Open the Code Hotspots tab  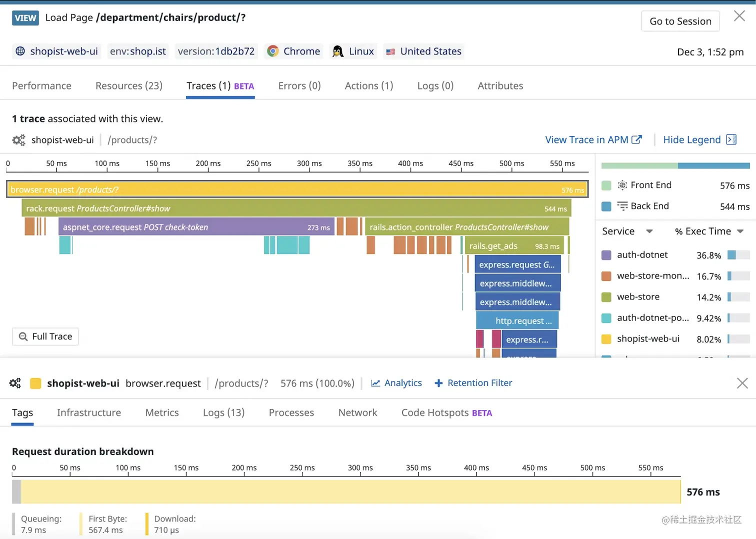[446, 412]
